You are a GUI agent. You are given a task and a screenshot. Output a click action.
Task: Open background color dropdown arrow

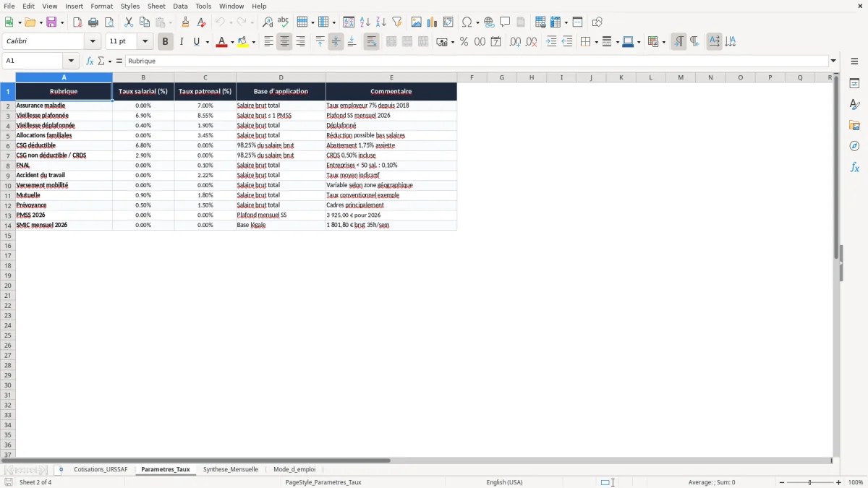pyautogui.click(x=254, y=42)
